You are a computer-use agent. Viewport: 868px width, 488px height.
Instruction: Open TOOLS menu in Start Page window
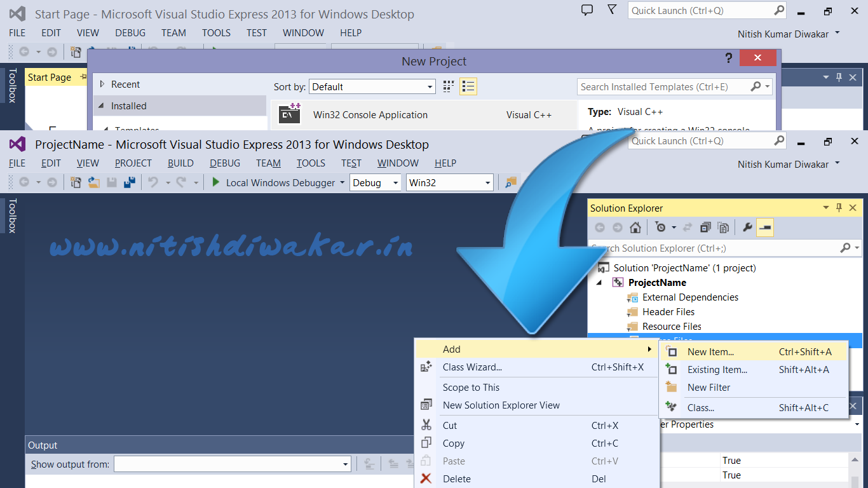coord(217,33)
